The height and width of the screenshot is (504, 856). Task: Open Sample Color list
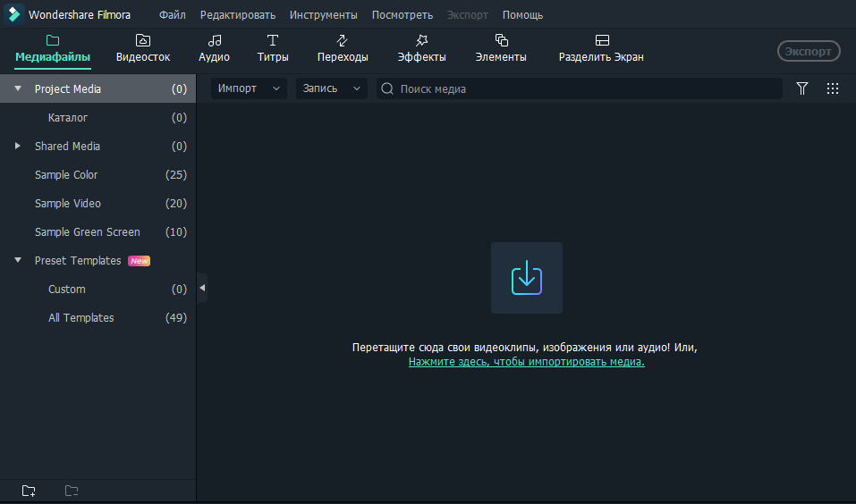97,174
